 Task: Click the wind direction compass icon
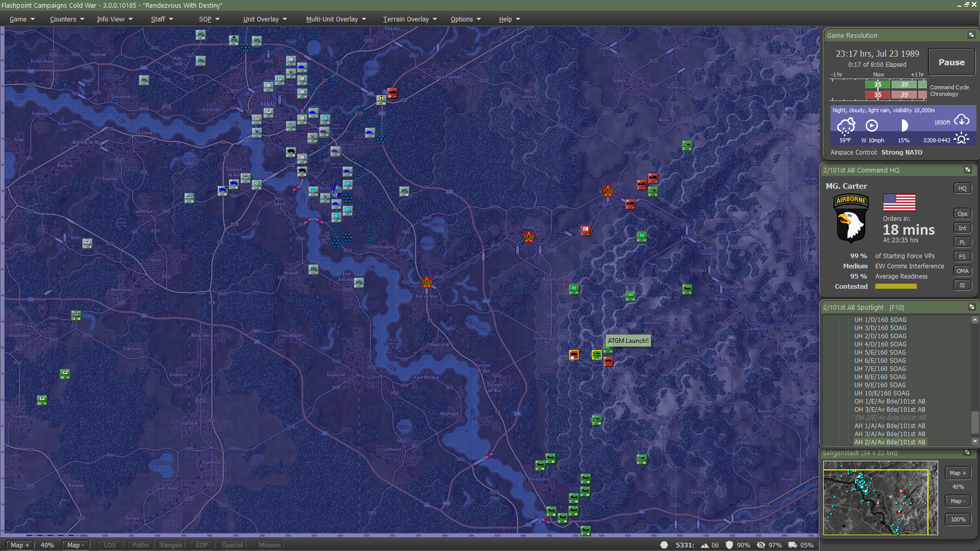872,126
